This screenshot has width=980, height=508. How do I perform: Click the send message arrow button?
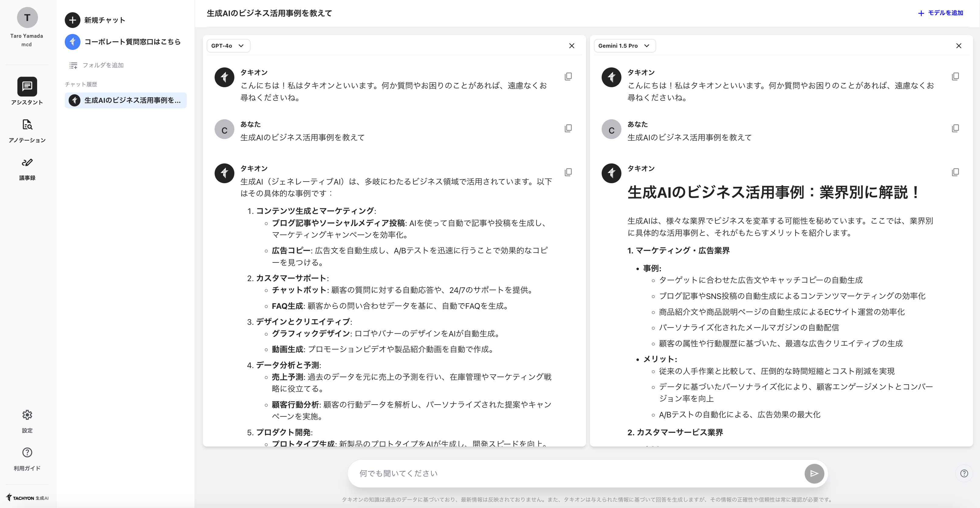pos(814,473)
